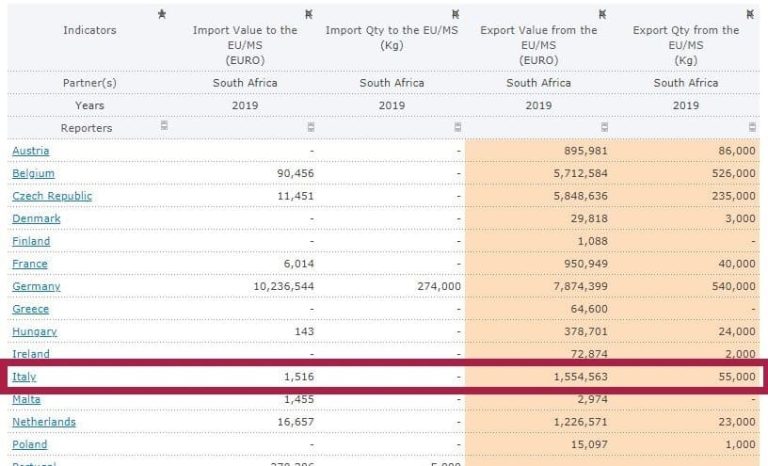Image resolution: width=768 pixels, height=466 pixels.
Task: Follow the Netherlands link
Action: tap(44, 421)
